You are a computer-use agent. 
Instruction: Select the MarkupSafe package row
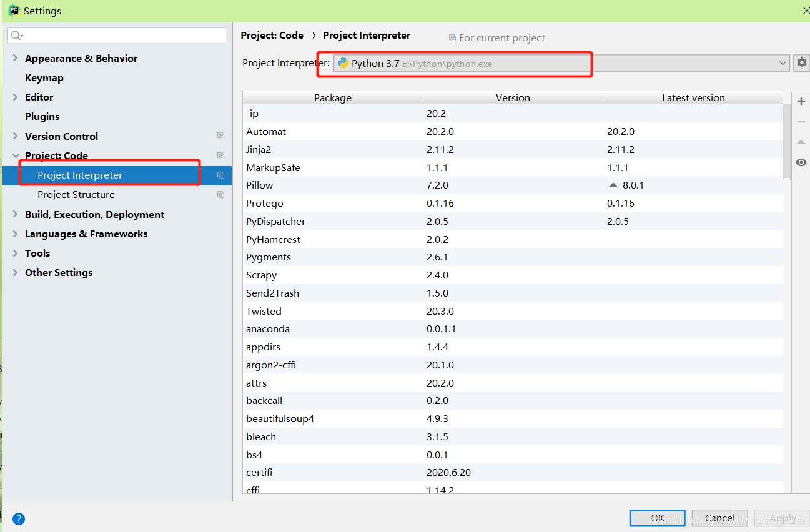pos(513,168)
